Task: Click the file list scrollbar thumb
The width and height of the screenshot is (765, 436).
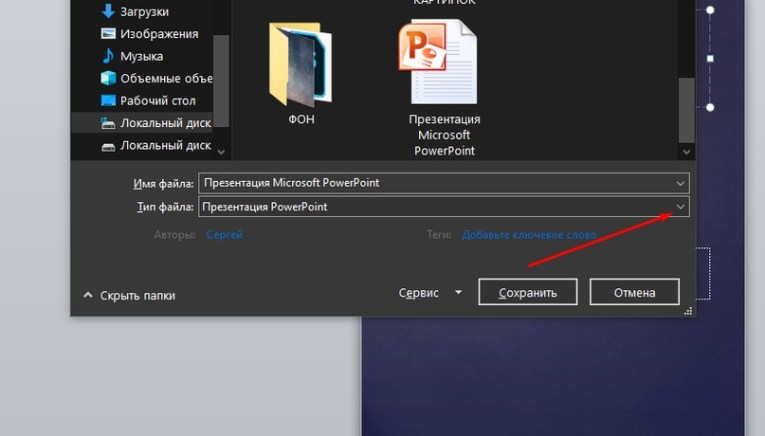Action: tap(686, 110)
